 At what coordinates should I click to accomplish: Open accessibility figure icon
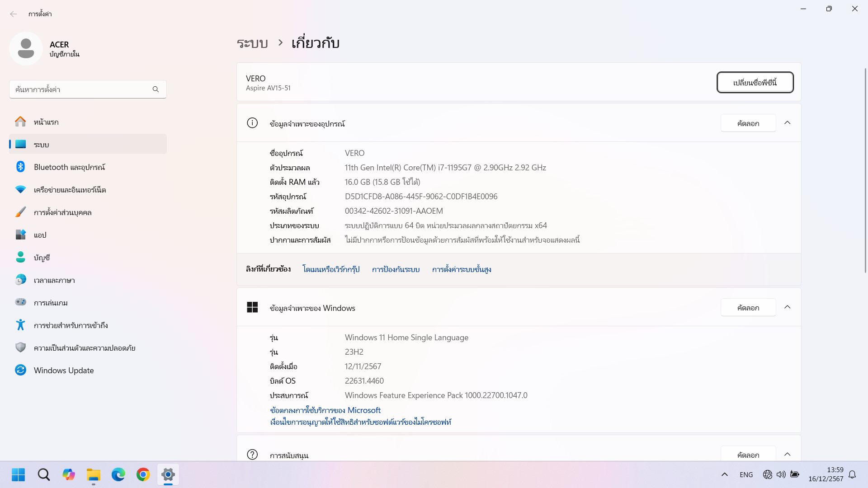[x=20, y=325]
